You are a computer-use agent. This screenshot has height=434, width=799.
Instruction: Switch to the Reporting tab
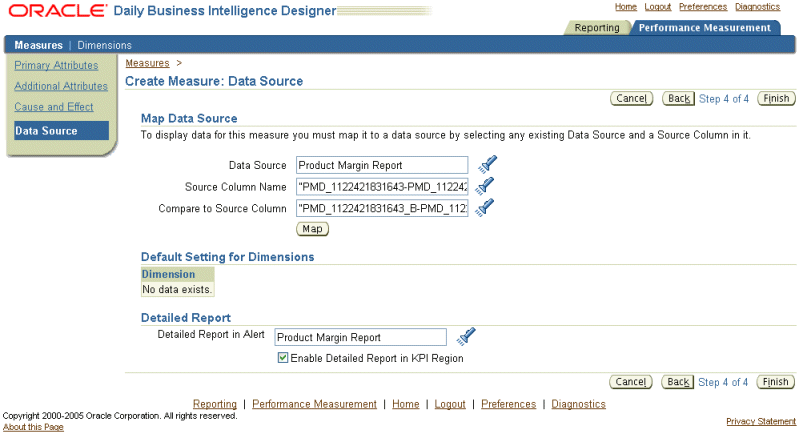(x=597, y=28)
